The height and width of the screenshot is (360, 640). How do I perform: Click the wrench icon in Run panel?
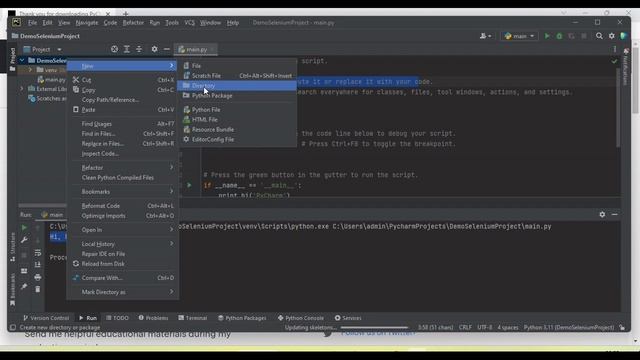click(x=24, y=240)
